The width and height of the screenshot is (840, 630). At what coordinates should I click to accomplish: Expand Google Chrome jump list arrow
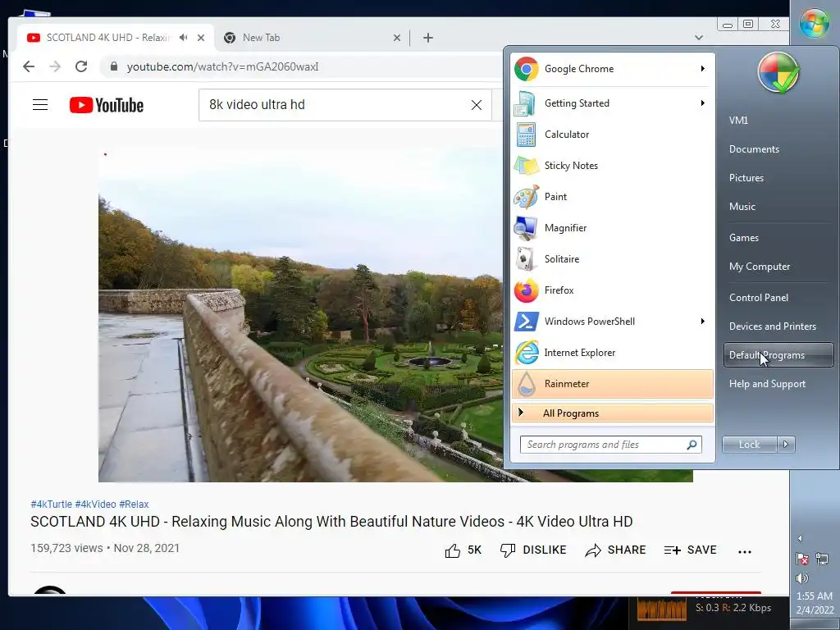pyautogui.click(x=702, y=69)
